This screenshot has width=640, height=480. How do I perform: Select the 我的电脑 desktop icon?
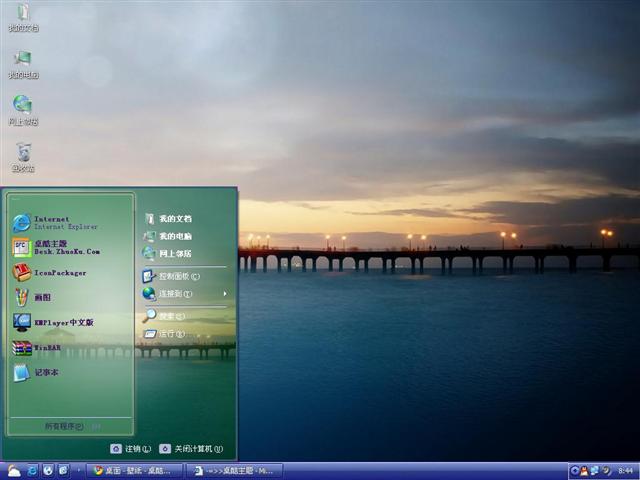[x=23, y=62]
